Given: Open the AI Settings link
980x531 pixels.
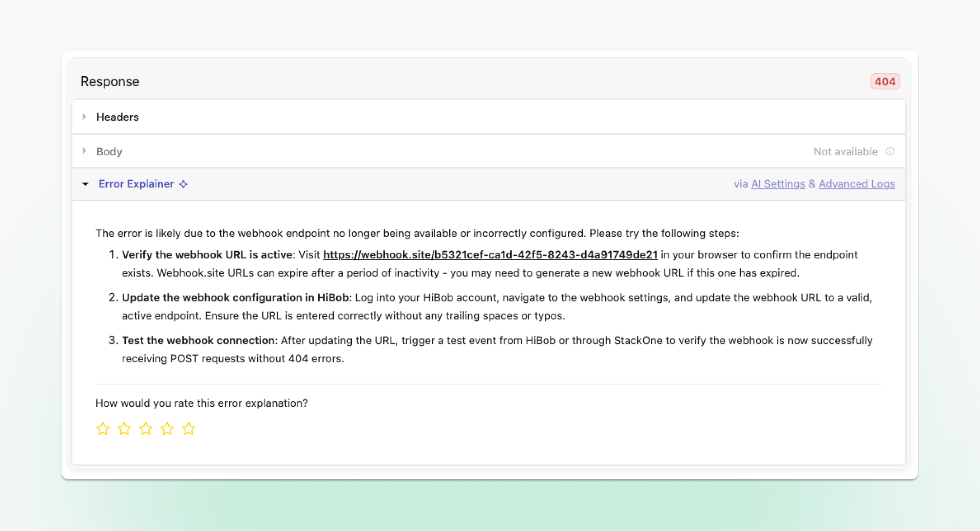Looking at the screenshot, I should [778, 184].
